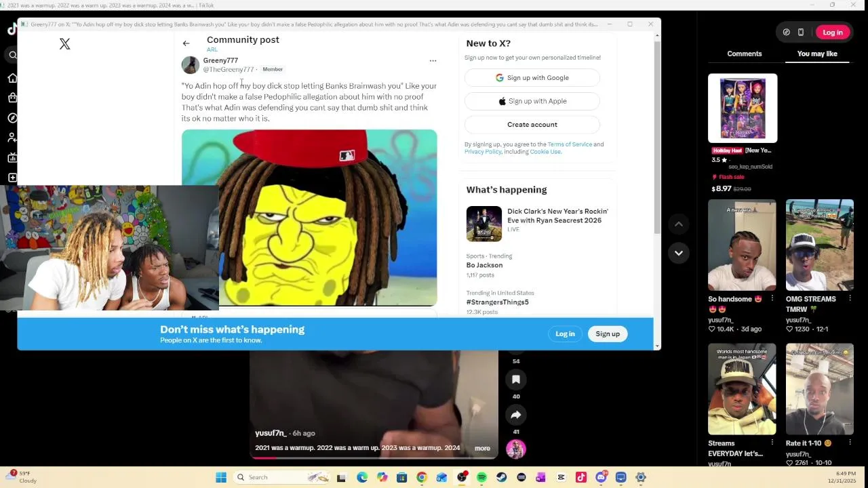Open options for 'Rate it 1-10' card
This screenshot has height=488, width=868.
tap(850, 443)
